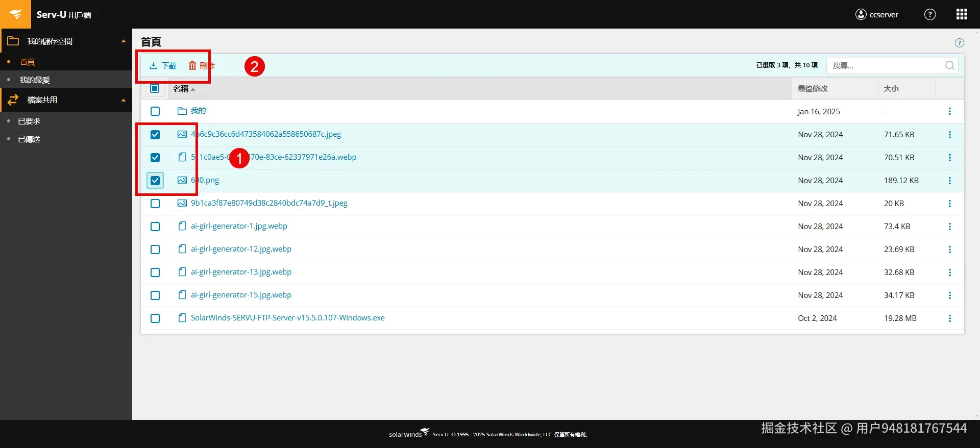Image resolution: width=980 pixels, height=448 pixels.
Task: Click the image icon of the 9b1ca3f87e jpeg
Action: tap(182, 203)
